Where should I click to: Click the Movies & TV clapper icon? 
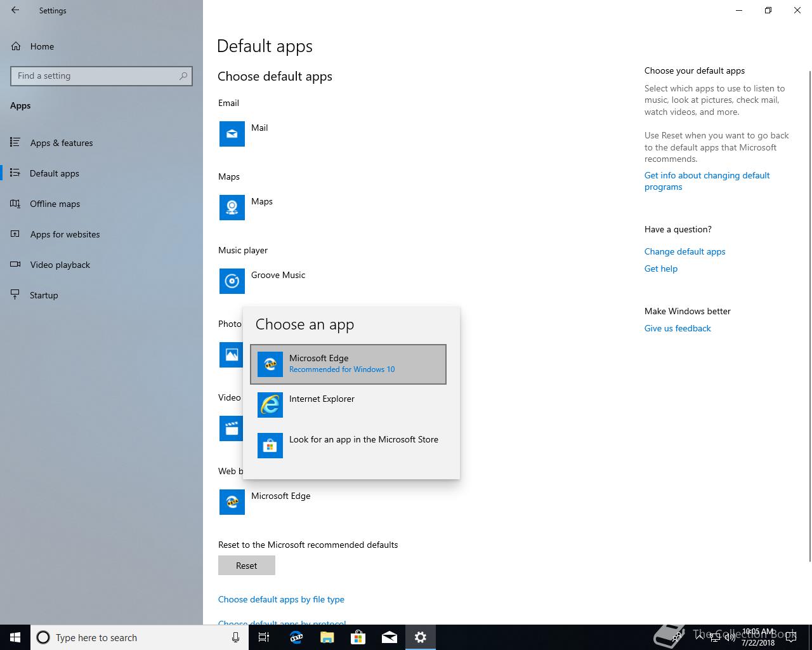231,428
